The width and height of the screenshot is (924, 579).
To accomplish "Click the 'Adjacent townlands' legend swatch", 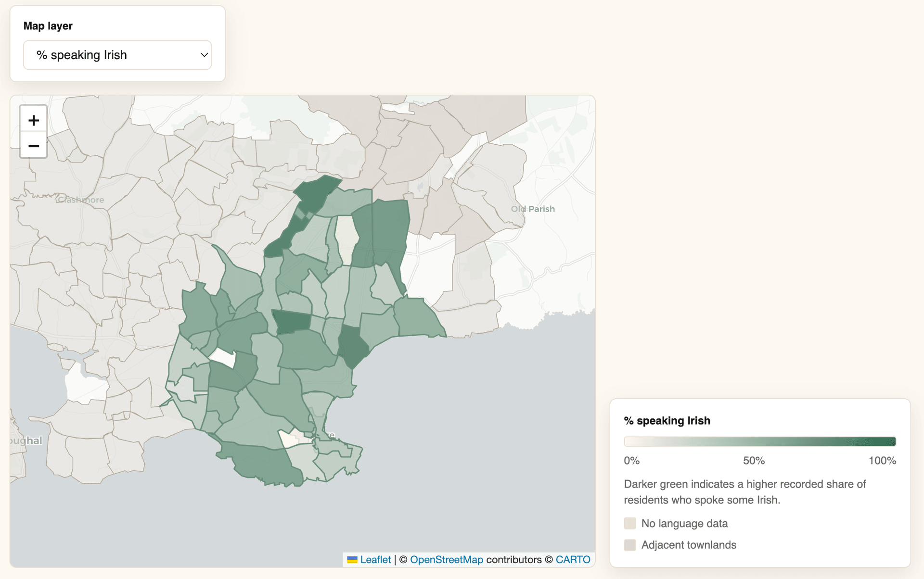I will tap(630, 545).
